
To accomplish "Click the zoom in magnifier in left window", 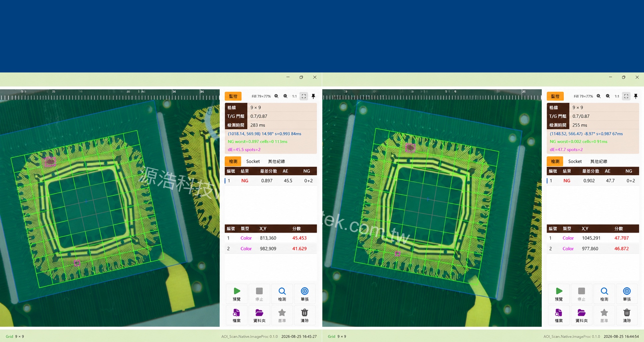I will pyautogui.click(x=276, y=96).
